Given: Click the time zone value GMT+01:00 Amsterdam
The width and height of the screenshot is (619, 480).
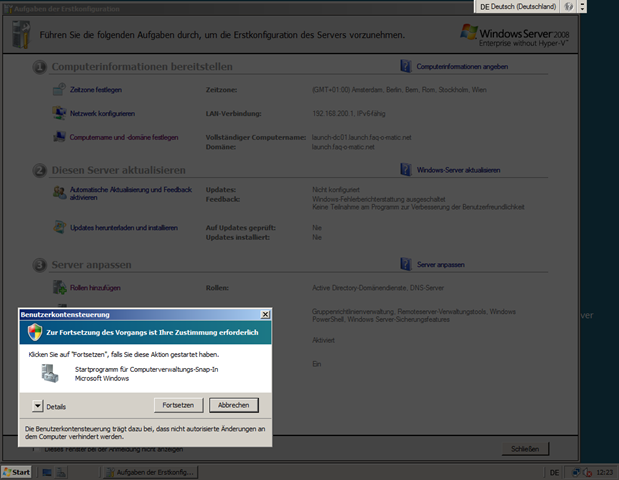Looking at the screenshot, I should [x=399, y=90].
